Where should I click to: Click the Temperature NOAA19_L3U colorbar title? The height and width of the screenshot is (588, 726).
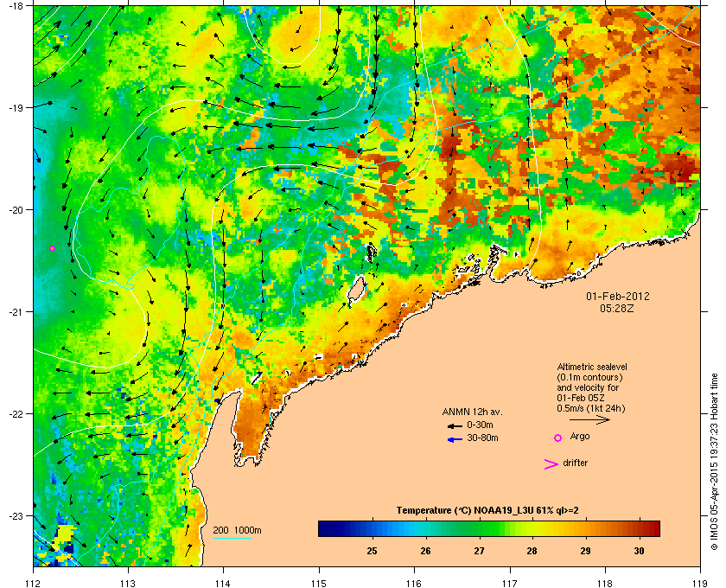(x=487, y=511)
